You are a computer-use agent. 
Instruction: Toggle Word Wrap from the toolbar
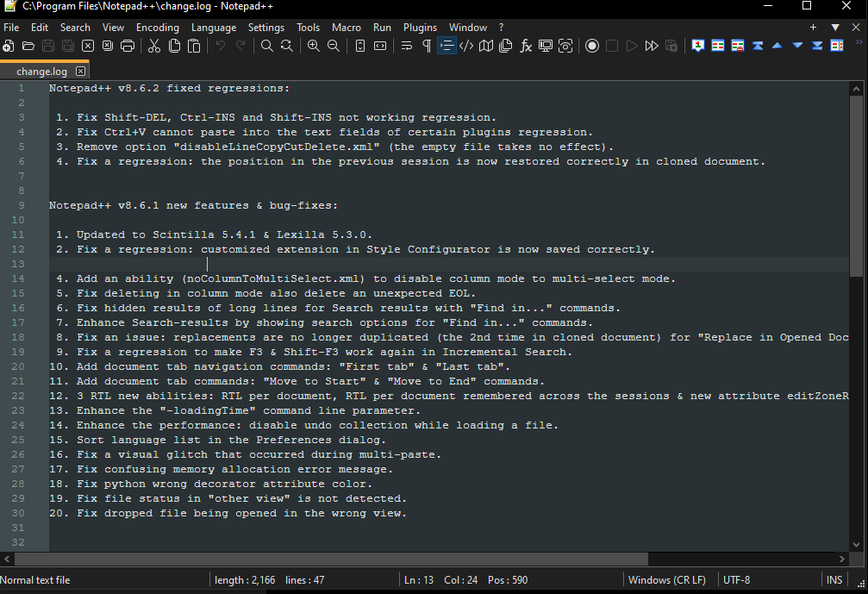[x=404, y=46]
